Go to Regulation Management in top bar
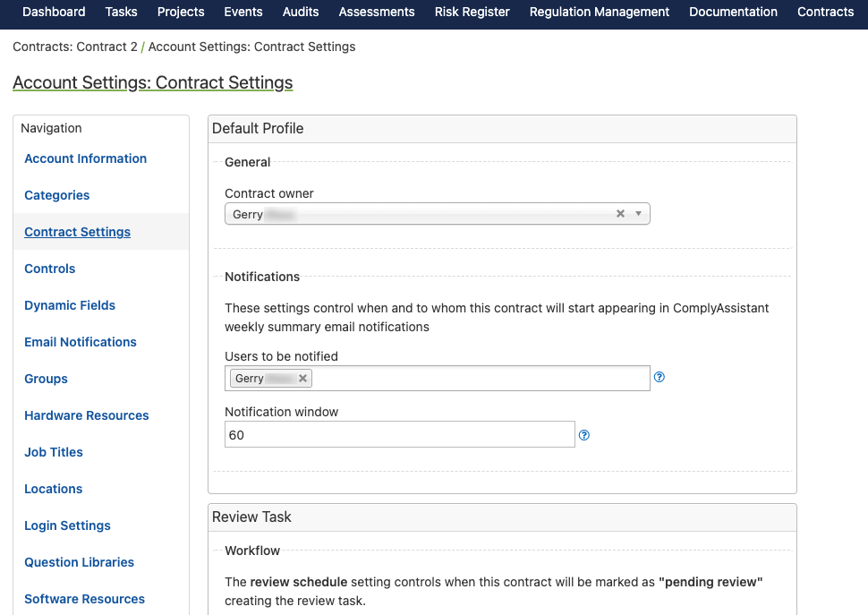Viewport: 868px width, 615px height. [x=599, y=12]
